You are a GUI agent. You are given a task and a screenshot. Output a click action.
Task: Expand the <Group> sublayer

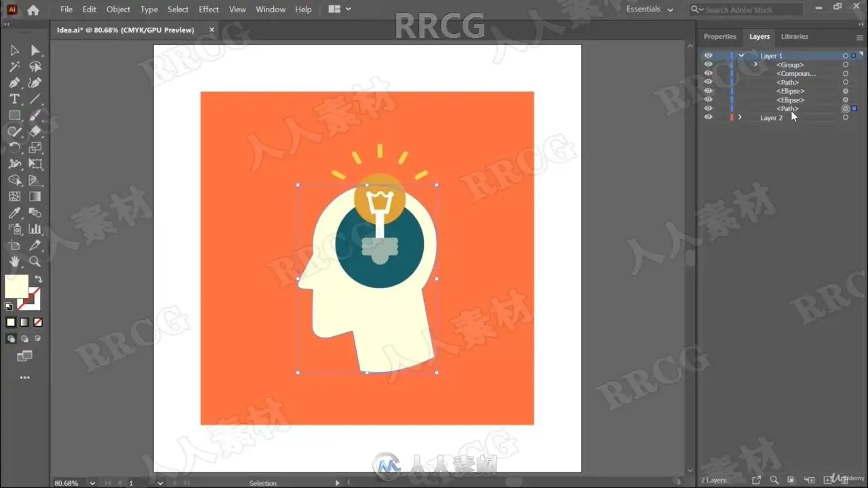(755, 64)
